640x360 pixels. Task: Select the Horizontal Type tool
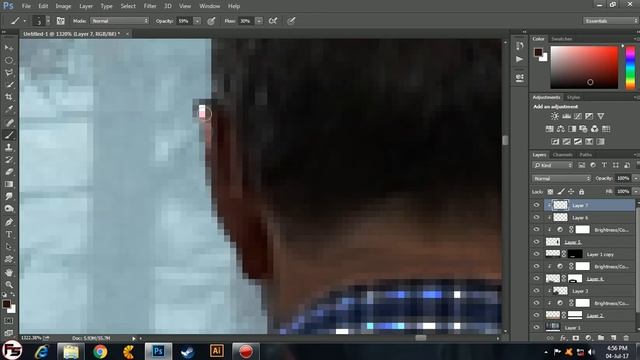pyautogui.click(x=9, y=235)
